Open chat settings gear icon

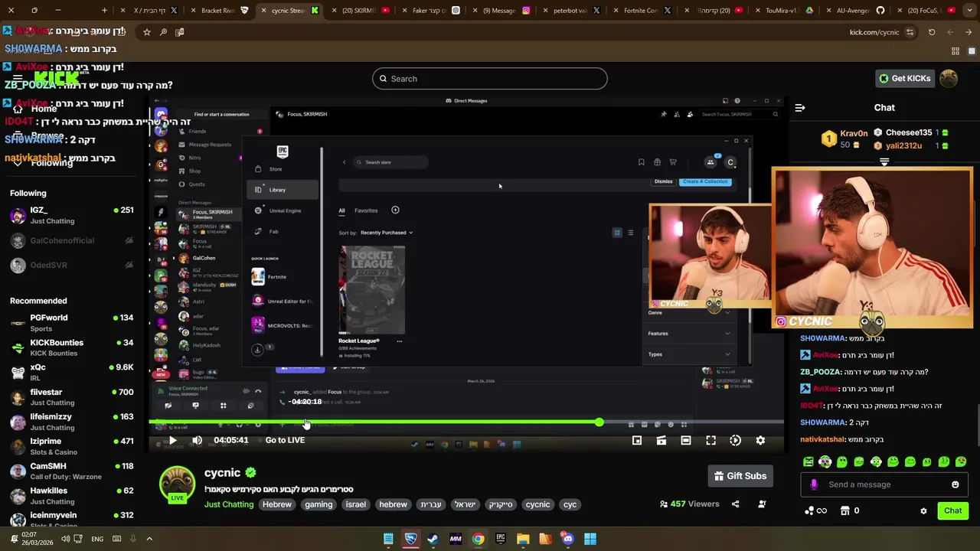coord(923,510)
